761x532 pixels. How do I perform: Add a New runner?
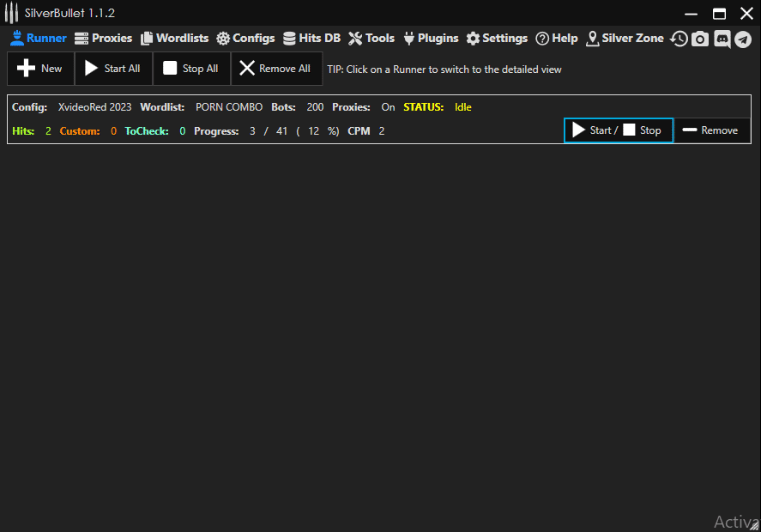(x=40, y=69)
